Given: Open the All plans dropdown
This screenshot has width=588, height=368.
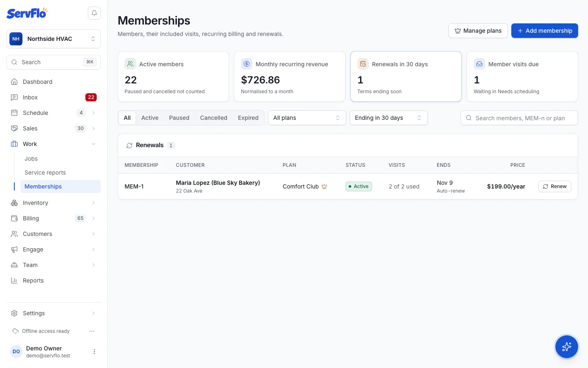Looking at the screenshot, I should point(307,118).
